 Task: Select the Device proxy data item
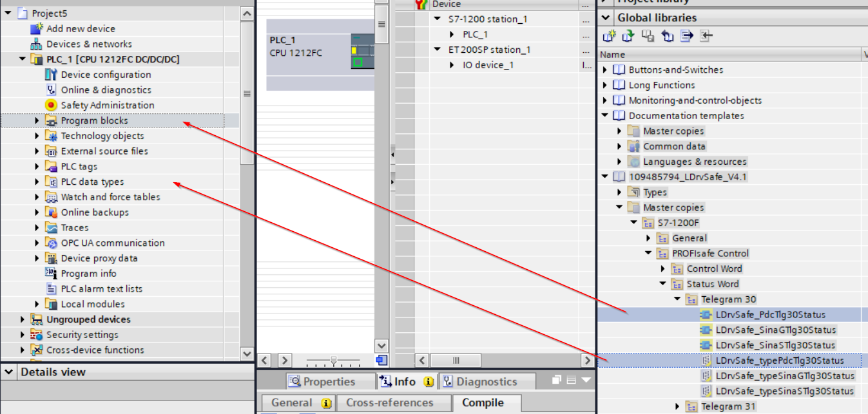tap(99, 258)
